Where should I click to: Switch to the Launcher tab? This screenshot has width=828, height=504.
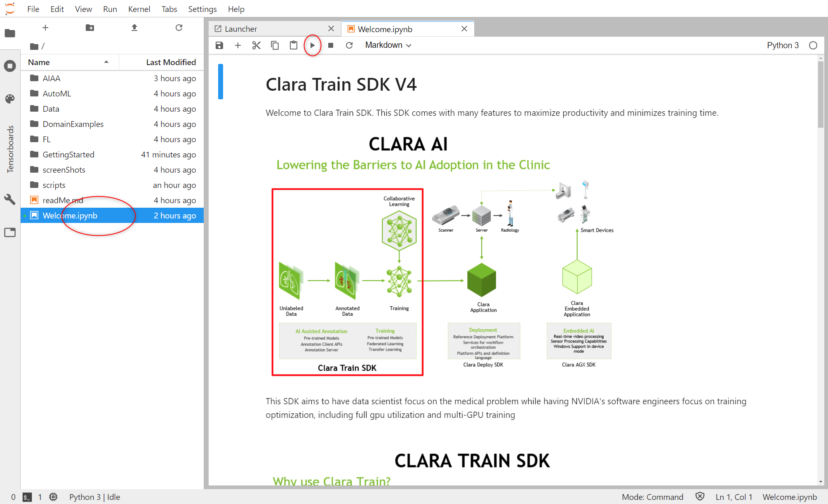241,29
